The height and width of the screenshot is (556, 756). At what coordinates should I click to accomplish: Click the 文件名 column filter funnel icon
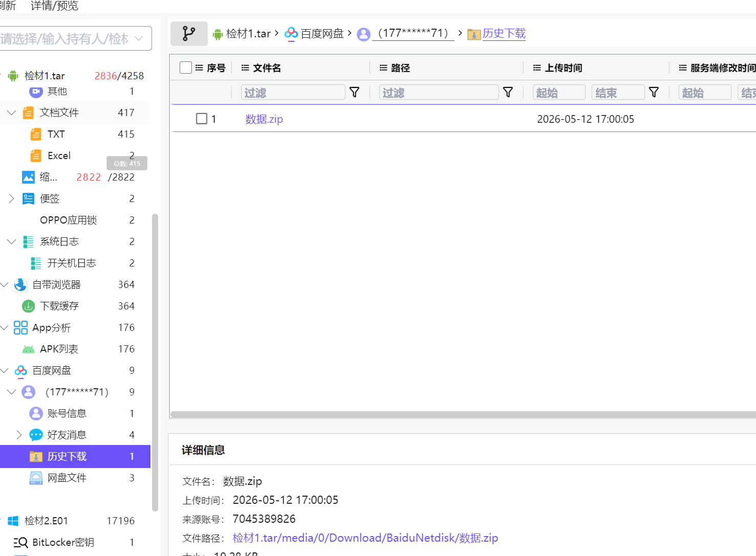pyautogui.click(x=354, y=92)
